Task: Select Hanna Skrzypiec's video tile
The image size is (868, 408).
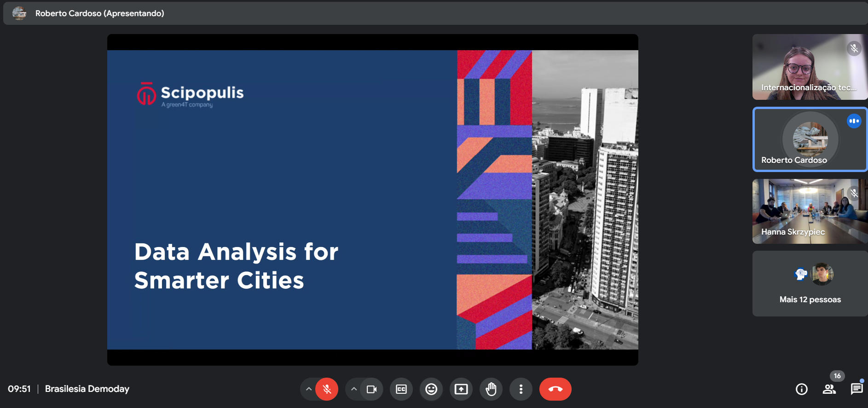Action: [810, 212]
